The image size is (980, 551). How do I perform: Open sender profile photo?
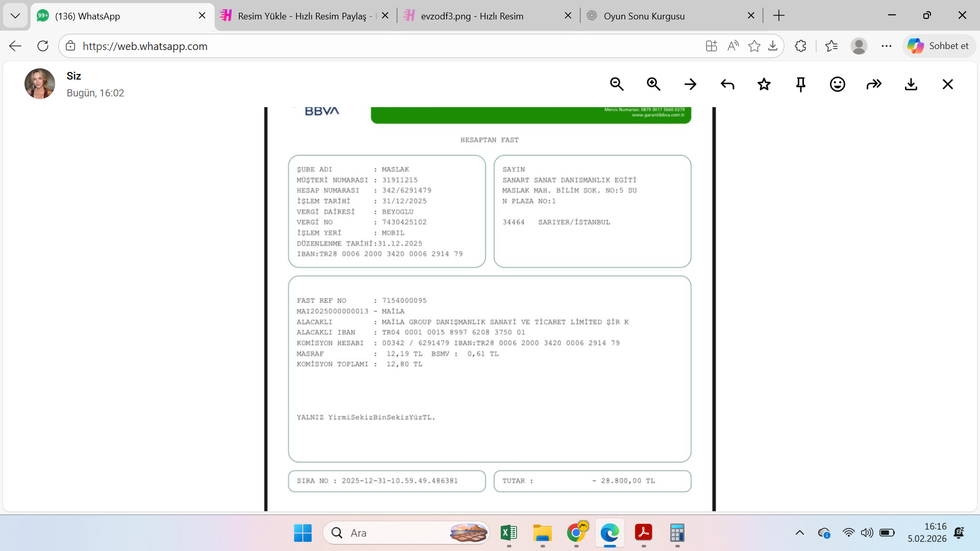(40, 84)
